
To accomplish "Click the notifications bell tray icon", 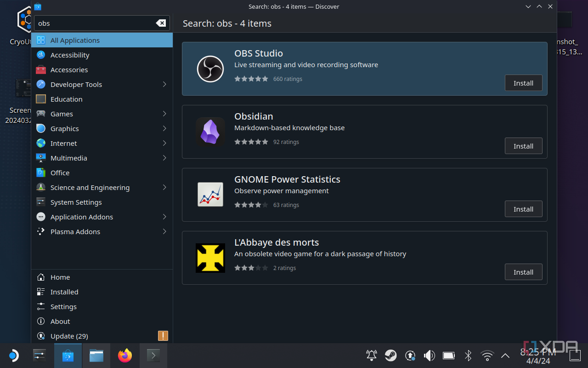I will (371, 355).
